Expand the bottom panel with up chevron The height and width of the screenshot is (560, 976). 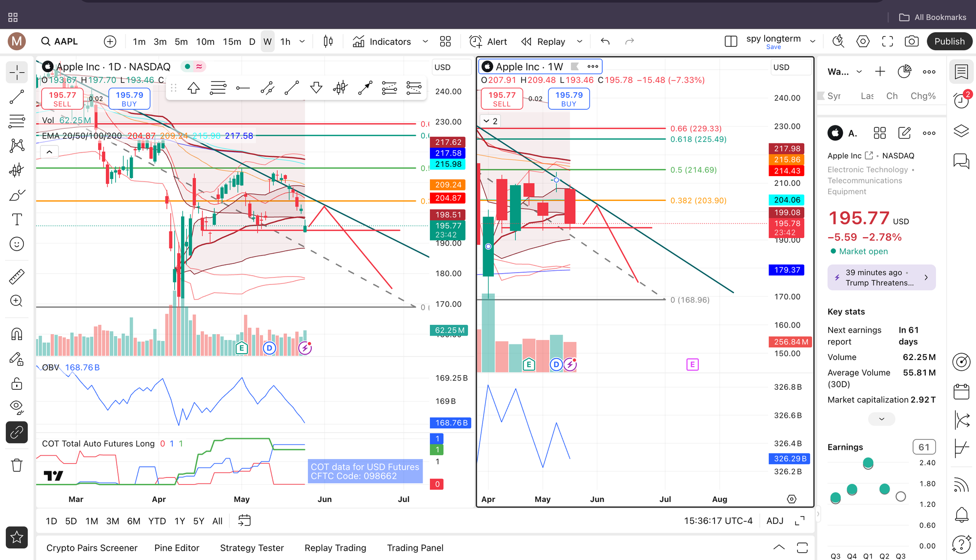(779, 547)
